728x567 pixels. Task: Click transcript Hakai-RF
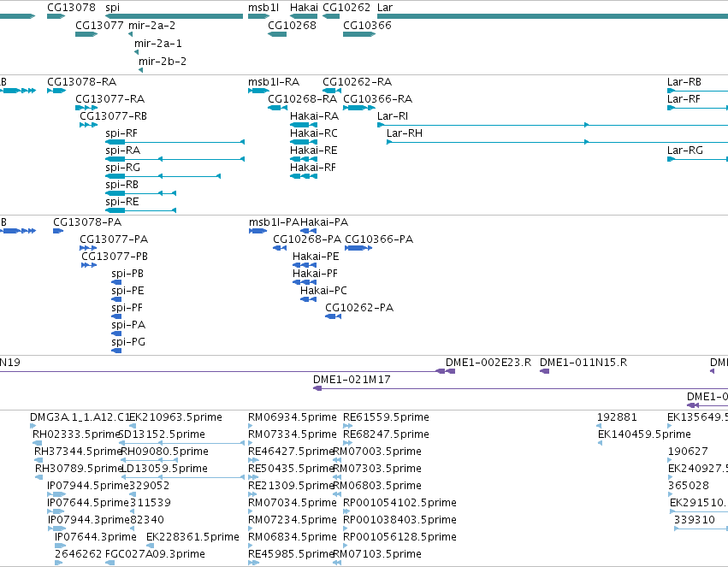[x=313, y=168]
